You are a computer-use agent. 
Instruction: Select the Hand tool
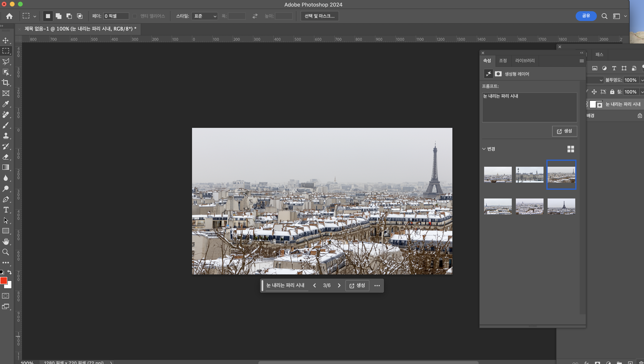tap(5, 241)
